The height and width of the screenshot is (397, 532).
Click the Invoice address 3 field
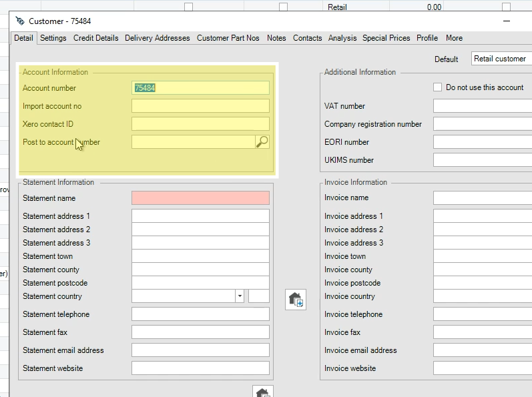tap(483, 243)
